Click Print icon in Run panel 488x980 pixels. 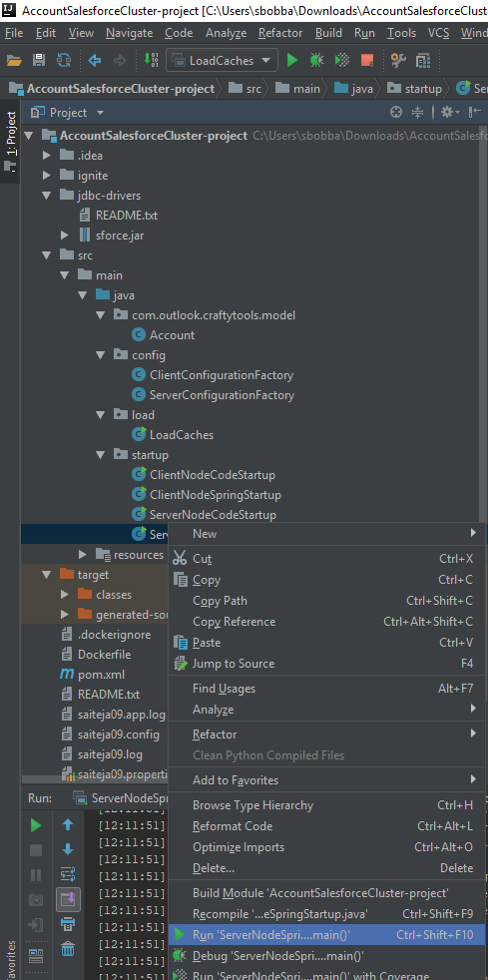coord(68,925)
